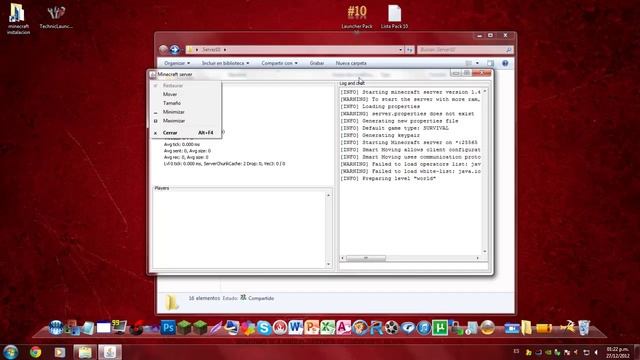The width and height of the screenshot is (640, 360).
Task: Open TechnicLauncher desktop shortcut
Action: pyautogui.click(x=56, y=17)
